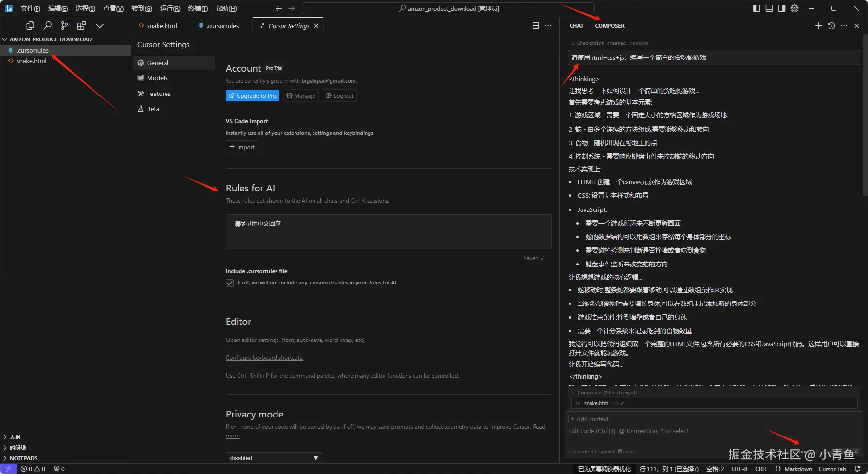Open Configure keyboard shortcuts link
The width and height of the screenshot is (868, 474).
point(264,358)
